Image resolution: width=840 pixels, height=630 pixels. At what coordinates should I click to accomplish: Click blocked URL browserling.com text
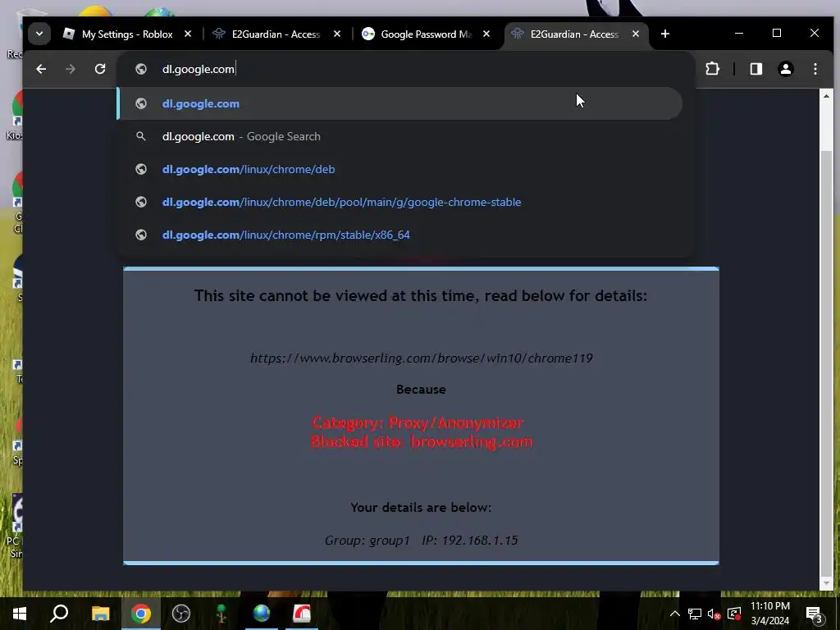click(421, 358)
